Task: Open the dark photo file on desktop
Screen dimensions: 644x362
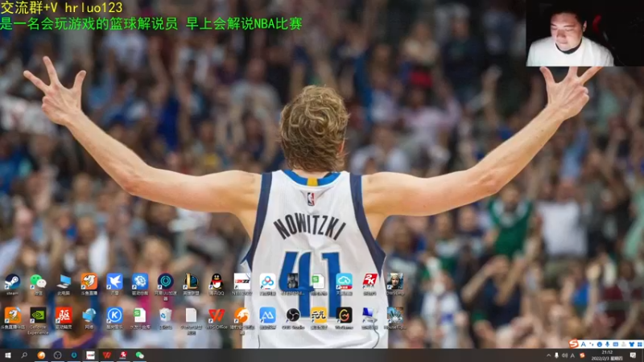Action: click(x=293, y=284)
